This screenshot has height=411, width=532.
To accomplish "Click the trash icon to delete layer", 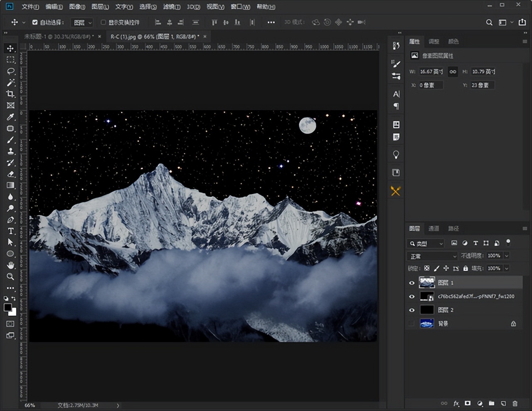I will coord(515,404).
